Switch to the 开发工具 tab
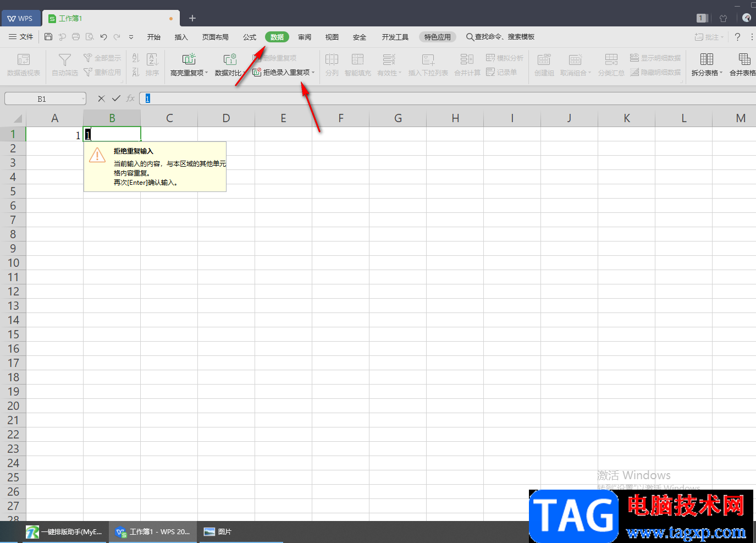The height and width of the screenshot is (543, 756). coord(395,37)
